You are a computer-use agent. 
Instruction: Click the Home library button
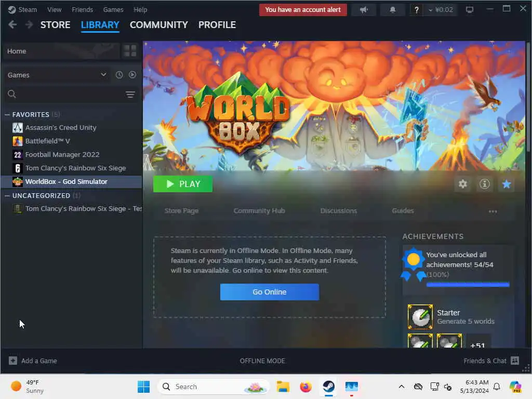(x=62, y=51)
